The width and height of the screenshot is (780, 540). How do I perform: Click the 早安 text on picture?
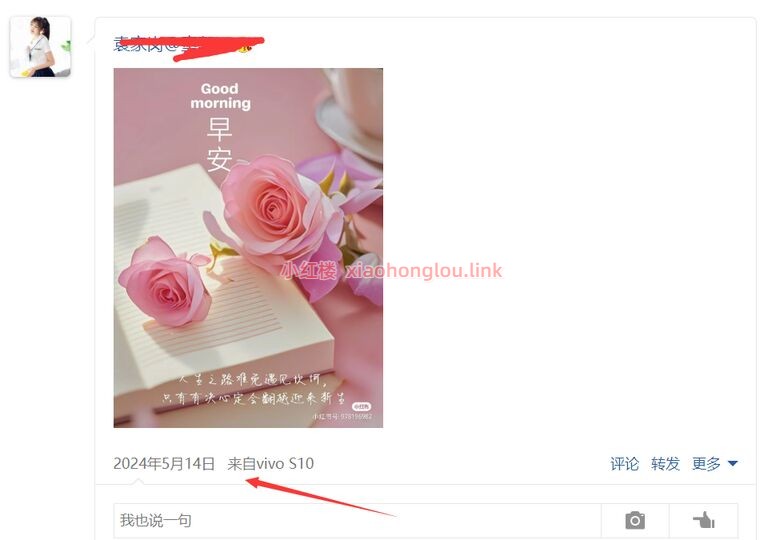[219, 145]
